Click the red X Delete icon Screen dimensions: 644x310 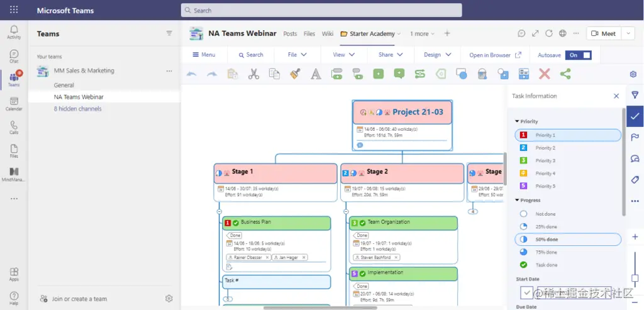[544, 74]
